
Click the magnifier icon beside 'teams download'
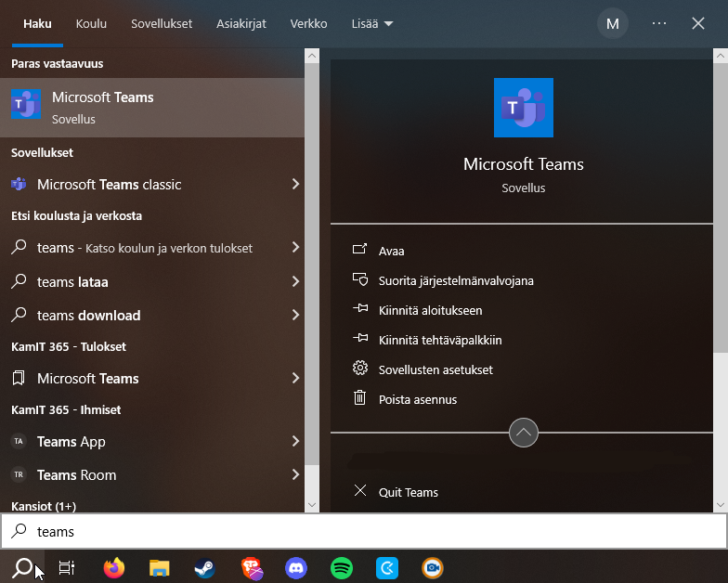19,315
